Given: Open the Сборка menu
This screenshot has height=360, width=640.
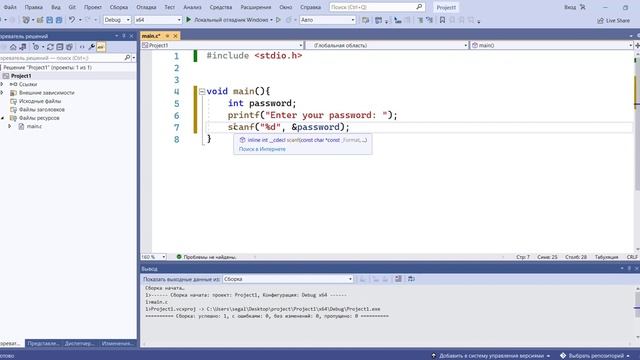Looking at the screenshot, I should pos(119,7).
